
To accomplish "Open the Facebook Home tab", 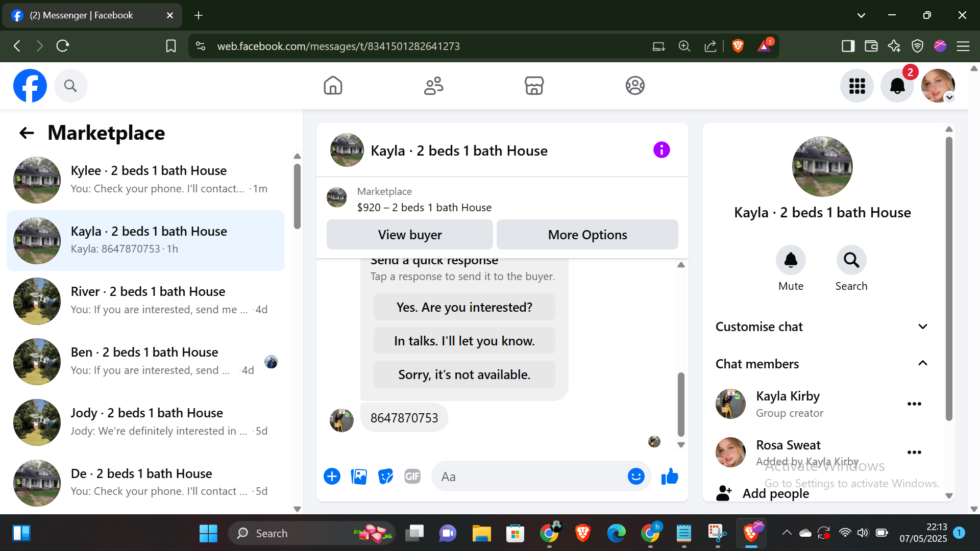I will 333,86.
